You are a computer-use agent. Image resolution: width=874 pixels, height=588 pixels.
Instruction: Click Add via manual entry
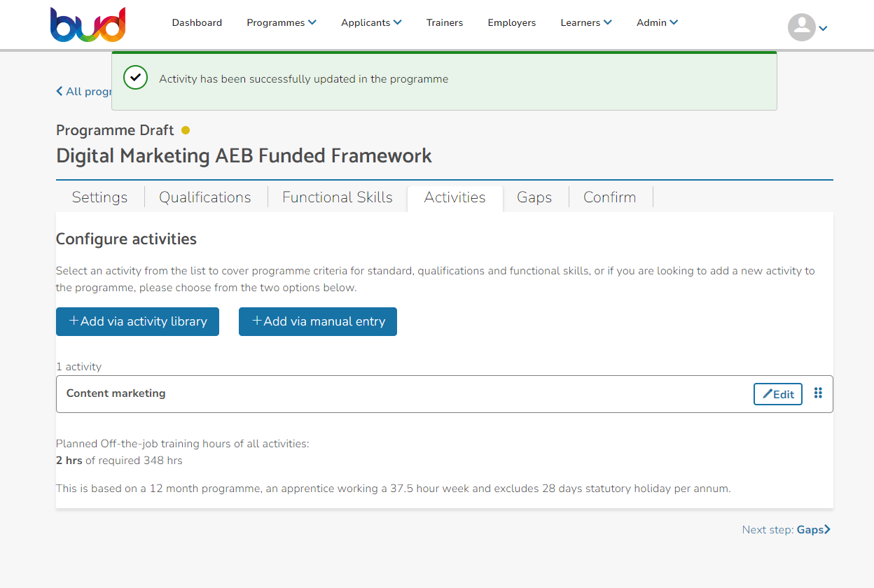tap(317, 321)
